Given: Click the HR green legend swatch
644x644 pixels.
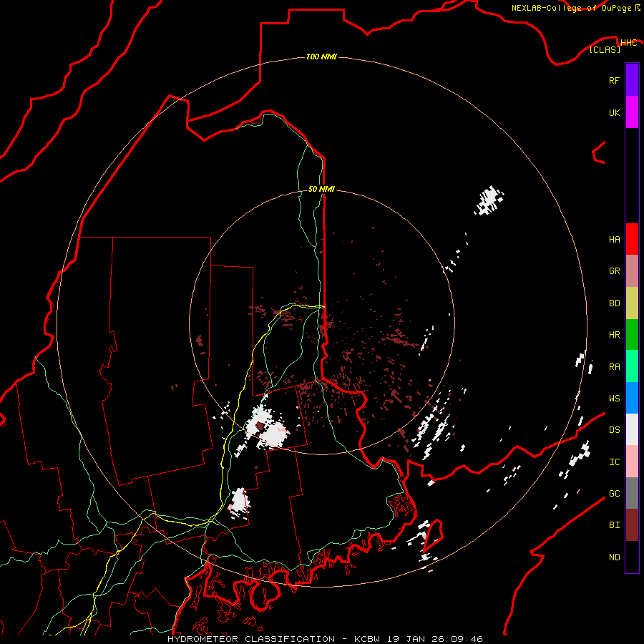Looking at the screenshot, I should [x=632, y=335].
